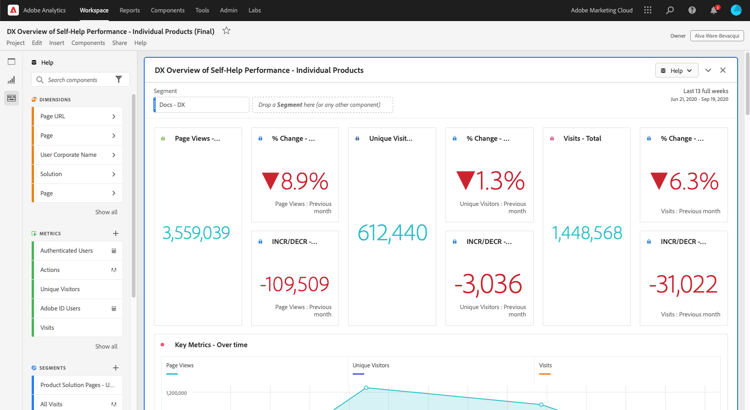Open the Tools menu
The image size is (750, 410).
pos(202,10)
